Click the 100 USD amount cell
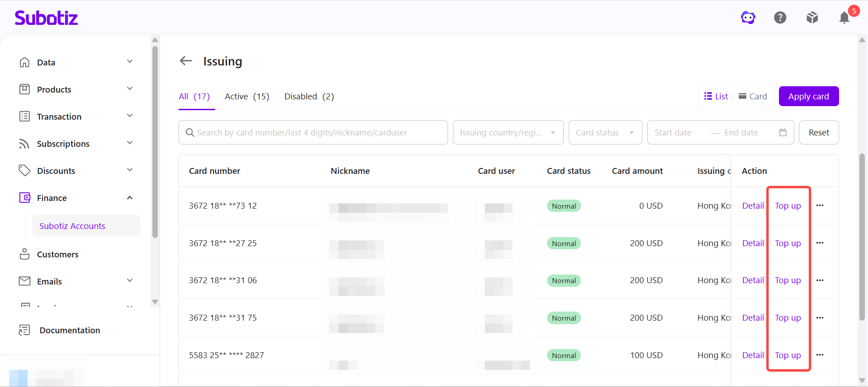Screen dimensions: 868x387 pos(646,355)
